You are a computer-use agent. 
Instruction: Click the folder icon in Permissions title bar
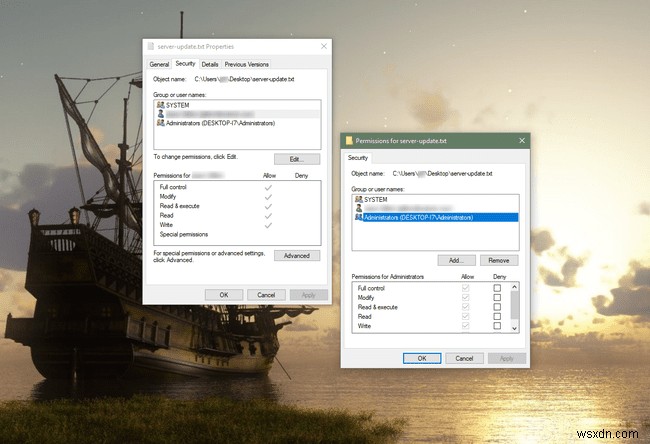pos(349,141)
